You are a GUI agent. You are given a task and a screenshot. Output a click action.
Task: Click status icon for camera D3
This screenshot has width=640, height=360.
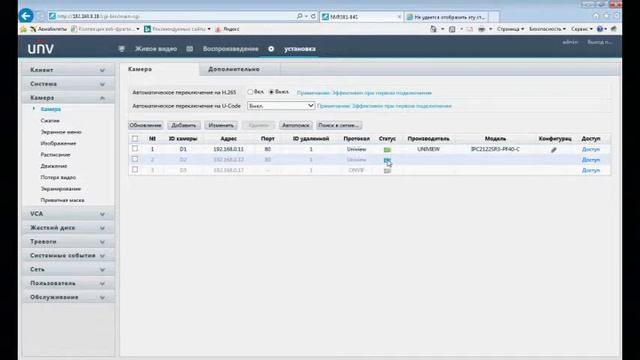tap(387, 171)
